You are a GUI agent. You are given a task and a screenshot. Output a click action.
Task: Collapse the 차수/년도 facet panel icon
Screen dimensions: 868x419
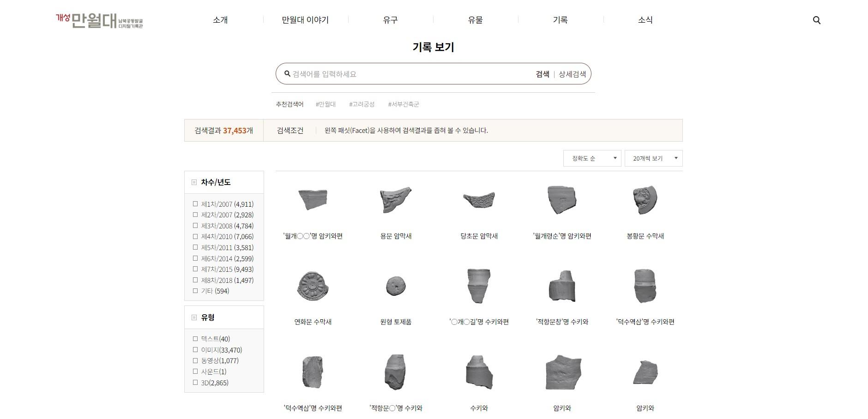(x=194, y=182)
